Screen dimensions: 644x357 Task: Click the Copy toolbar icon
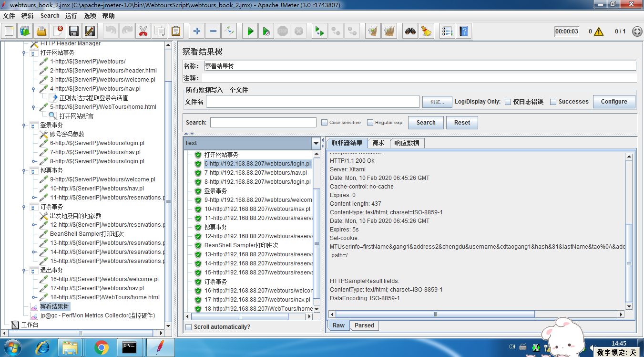159,31
